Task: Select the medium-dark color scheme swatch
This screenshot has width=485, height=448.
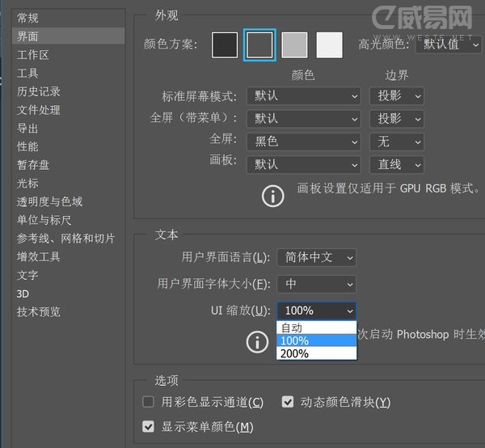Action: 259,45
